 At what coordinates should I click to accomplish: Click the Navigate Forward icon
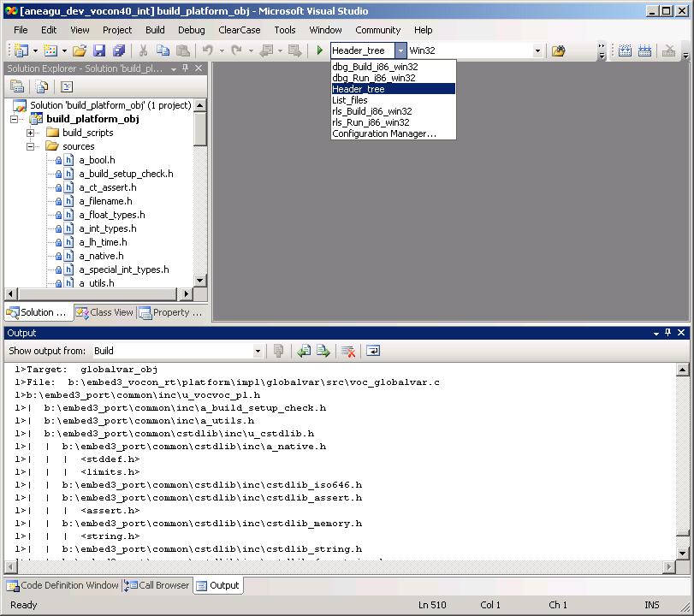[x=294, y=50]
